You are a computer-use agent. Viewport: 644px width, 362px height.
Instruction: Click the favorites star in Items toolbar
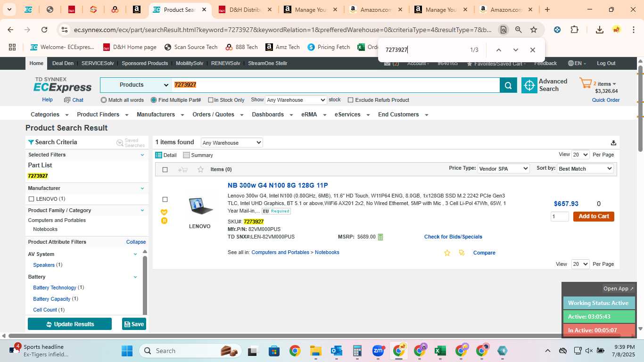point(200,170)
